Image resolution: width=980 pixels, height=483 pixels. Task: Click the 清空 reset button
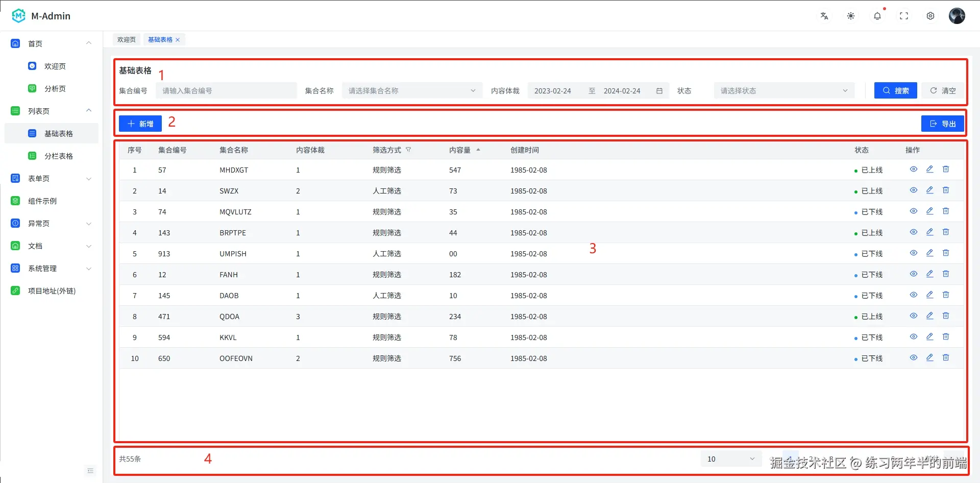pyautogui.click(x=943, y=90)
